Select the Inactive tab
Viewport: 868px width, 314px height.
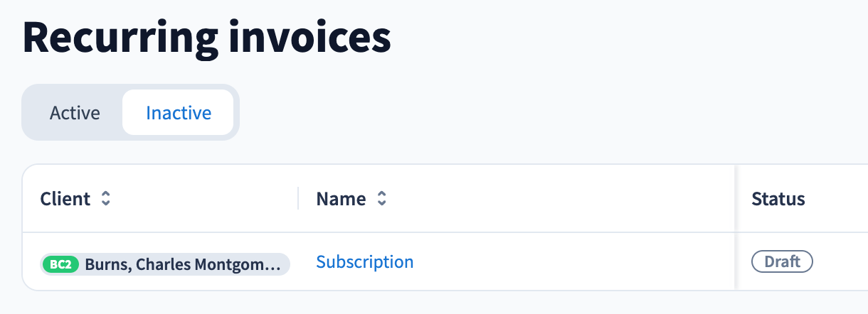[x=179, y=113]
